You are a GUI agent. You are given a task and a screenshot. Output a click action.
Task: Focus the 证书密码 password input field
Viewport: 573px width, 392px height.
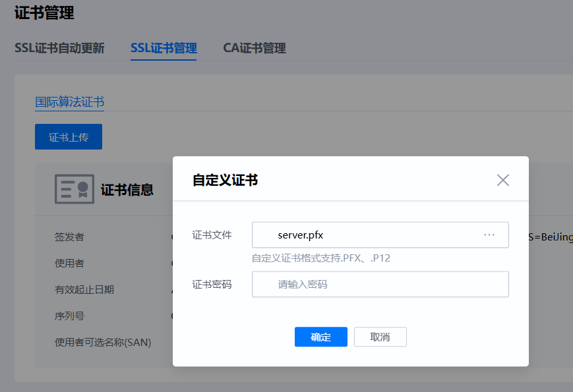pos(380,285)
